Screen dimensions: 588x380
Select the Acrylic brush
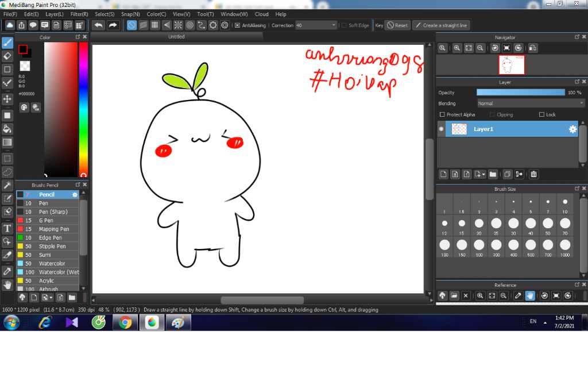coord(48,281)
